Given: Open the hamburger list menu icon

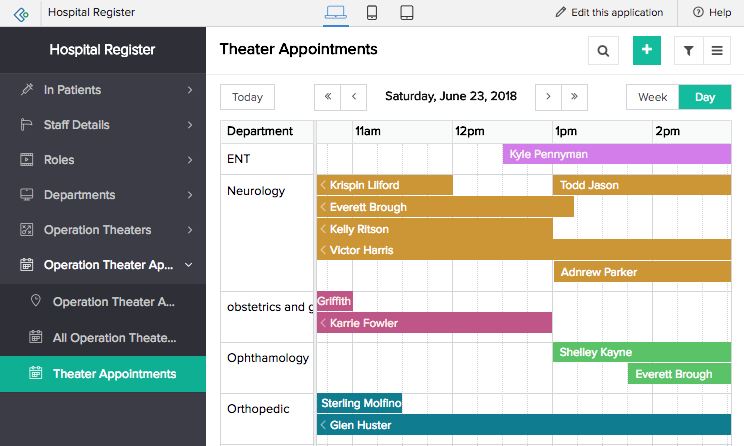Looking at the screenshot, I should coord(717,50).
